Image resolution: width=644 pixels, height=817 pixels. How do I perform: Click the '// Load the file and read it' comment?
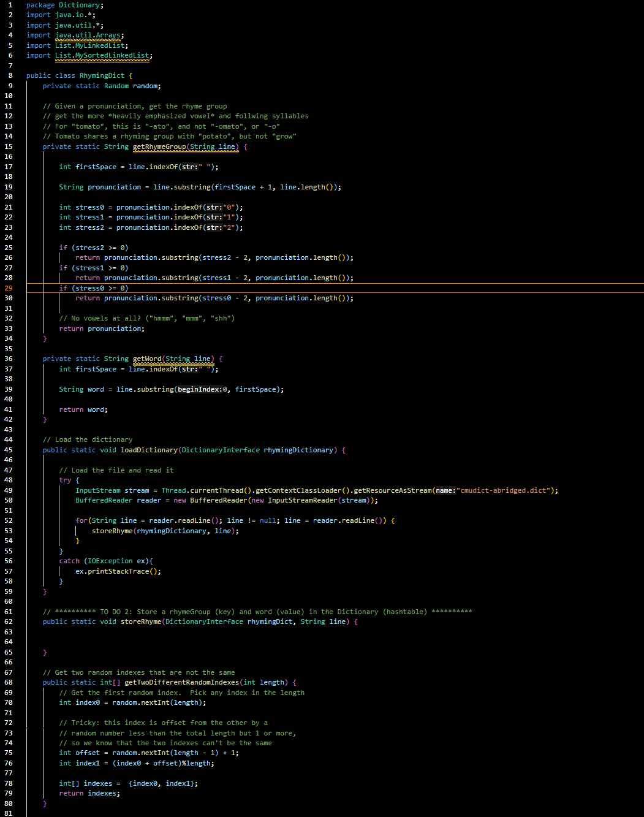coord(116,470)
